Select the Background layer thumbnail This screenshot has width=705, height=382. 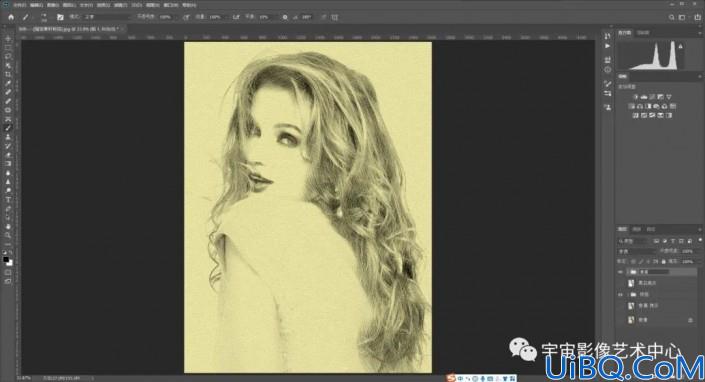pyautogui.click(x=631, y=320)
